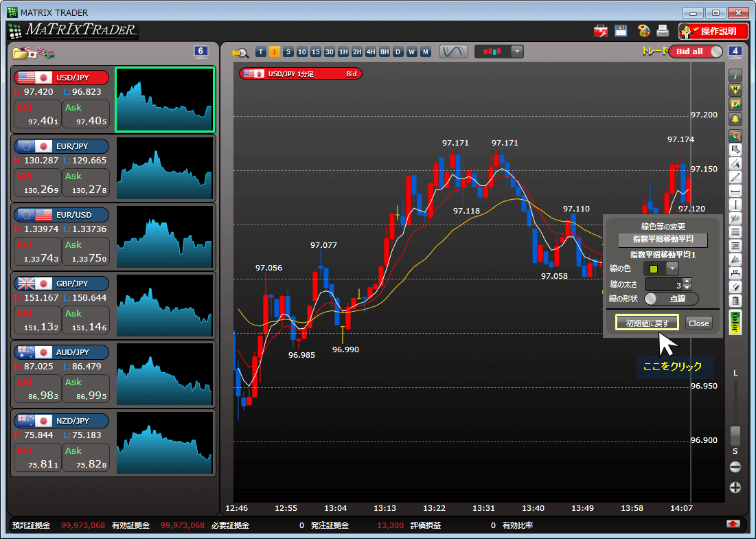Click the red up-arrow status bar icon
The width and height of the screenshot is (756, 539).
pyautogui.click(x=733, y=525)
